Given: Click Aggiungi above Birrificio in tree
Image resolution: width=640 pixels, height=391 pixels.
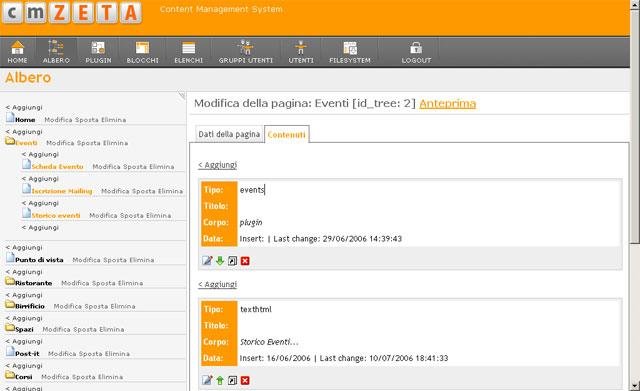Looking at the screenshot, I should pyautogui.click(x=24, y=295).
